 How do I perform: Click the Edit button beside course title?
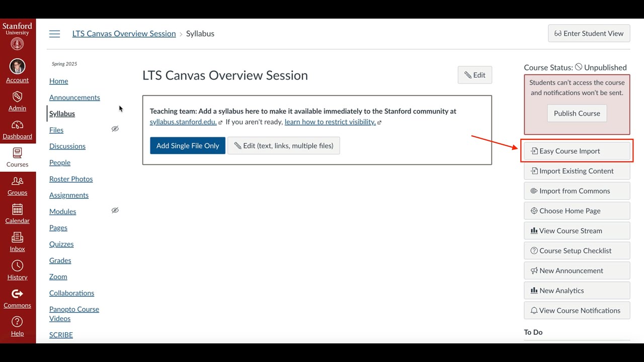pos(474,75)
